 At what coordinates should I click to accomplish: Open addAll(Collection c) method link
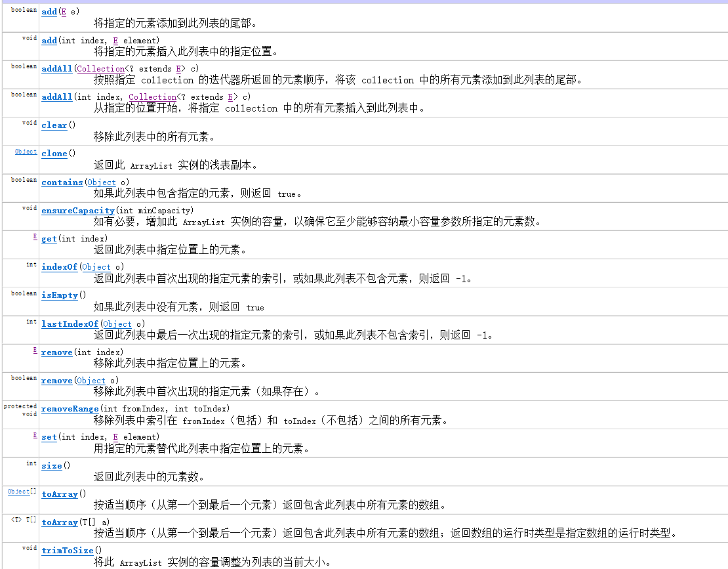pyautogui.click(x=56, y=69)
